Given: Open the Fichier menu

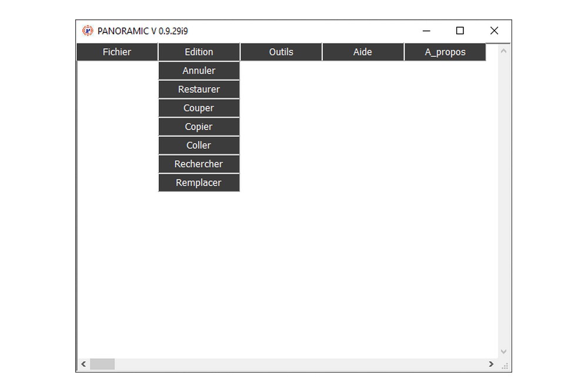Looking at the screenshot, I should pos(117,52).
